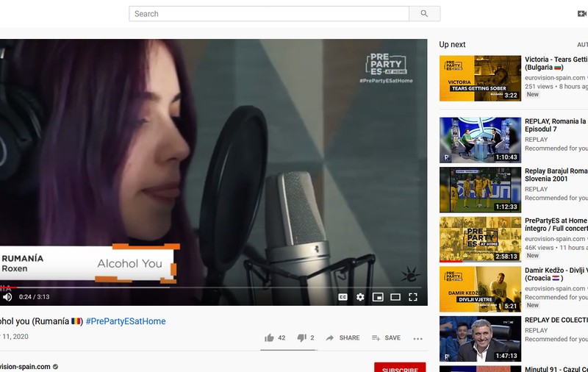Enter fullscreen mode
This screenshot has height=372, width=588.
(x=413, y=297)
